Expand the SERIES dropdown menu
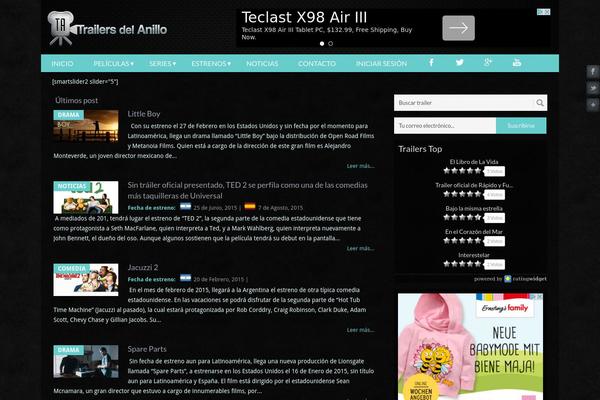 pos(162,64)
